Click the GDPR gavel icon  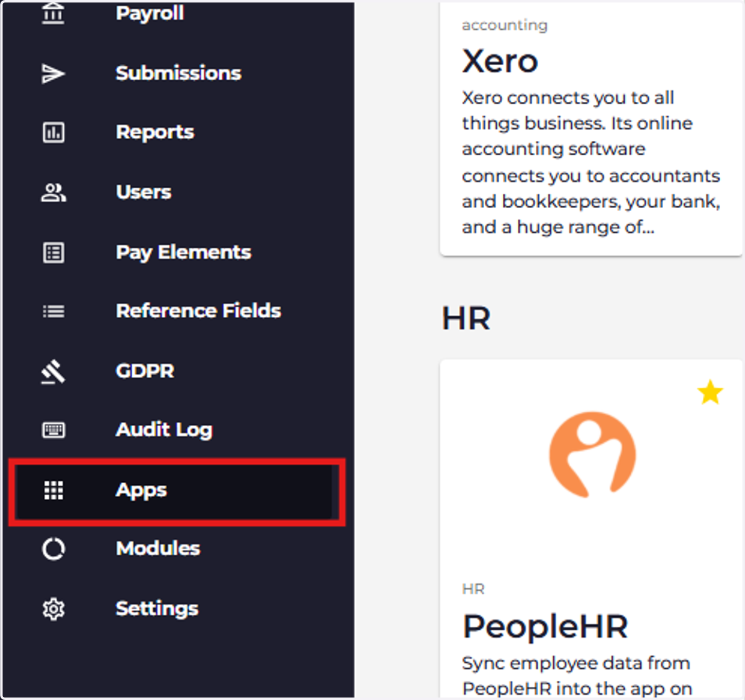(x=53, y=371)
